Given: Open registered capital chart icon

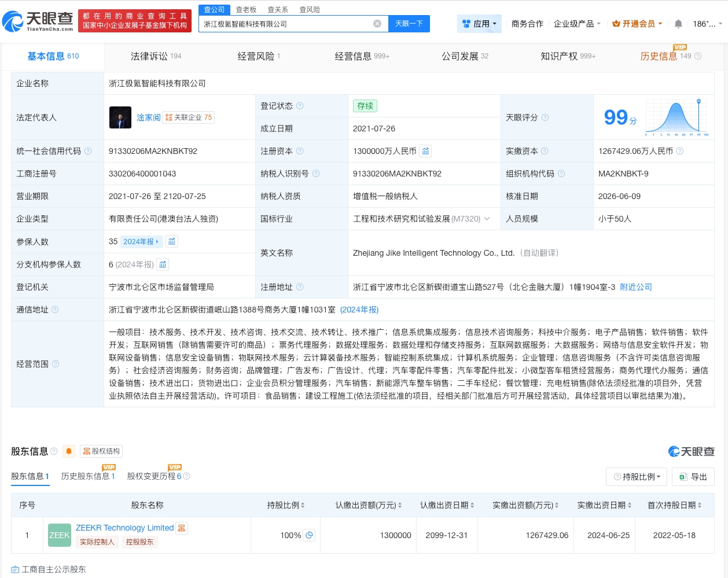Looking at the screenshot, I should tap(425, 151).
